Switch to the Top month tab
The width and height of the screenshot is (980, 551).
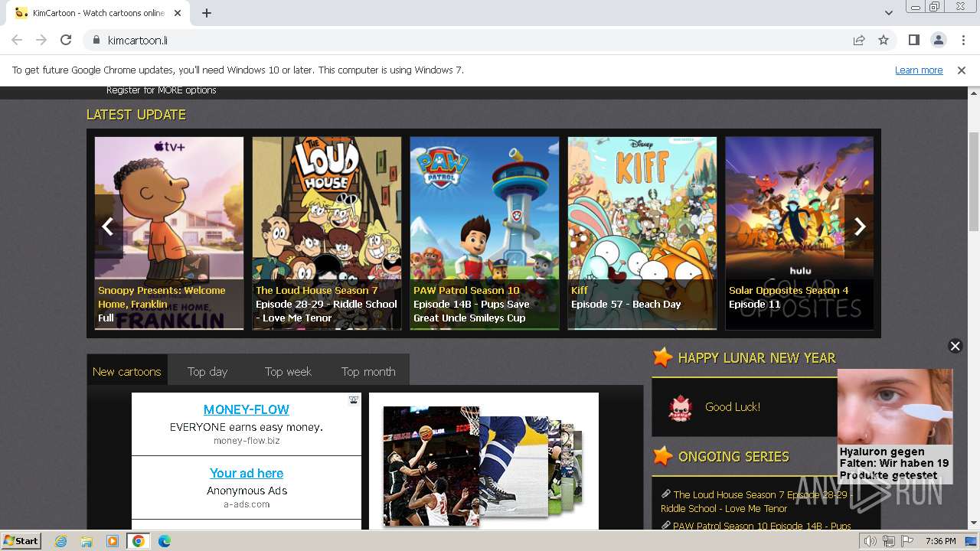368,371
